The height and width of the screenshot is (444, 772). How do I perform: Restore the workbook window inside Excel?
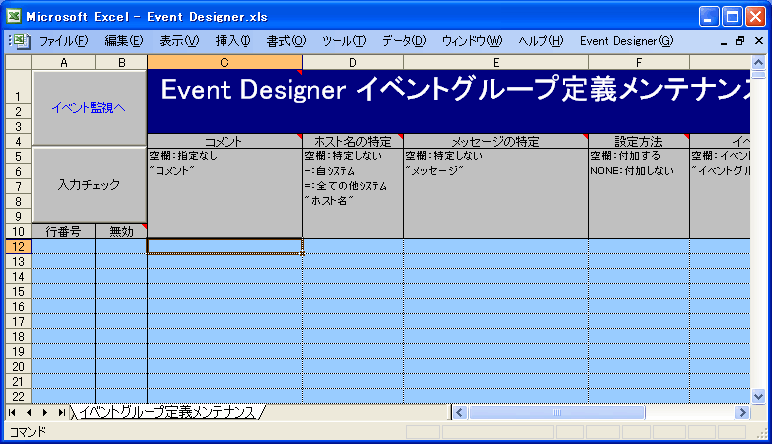(x=740, y=41)
